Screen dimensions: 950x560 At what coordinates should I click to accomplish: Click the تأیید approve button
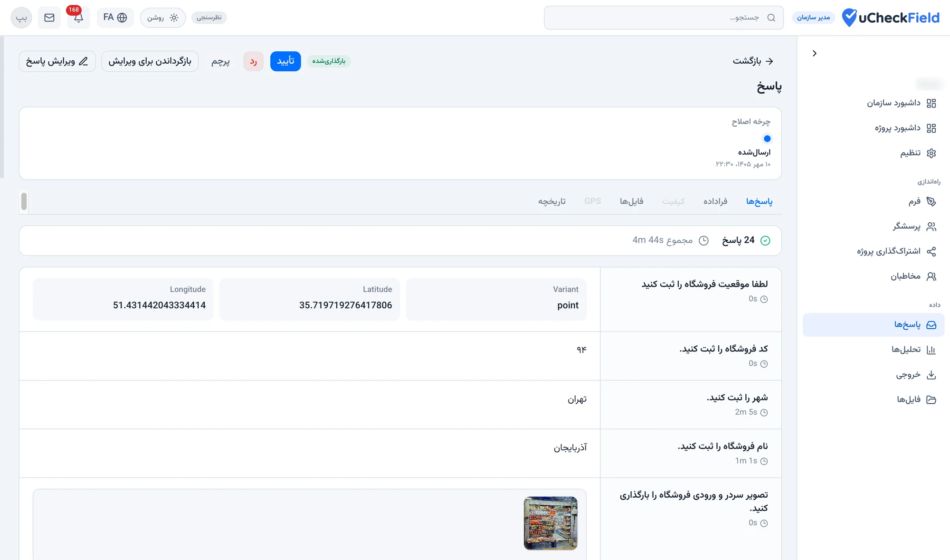(285, 61)
